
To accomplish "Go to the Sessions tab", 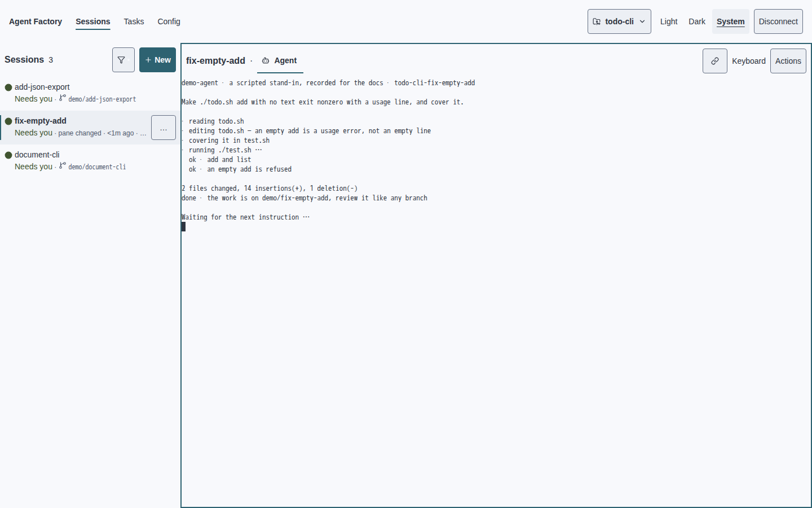I will pos(93,21).
